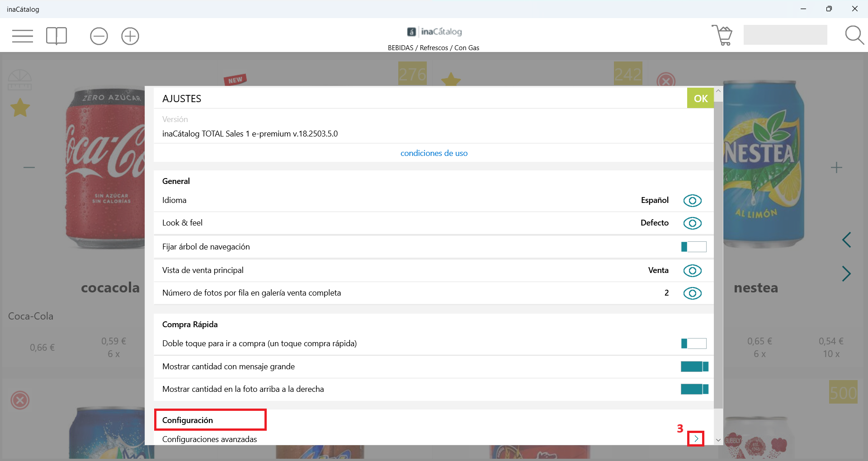Open Idioma options via eye icon
868x461 pixels.
(x=692, y=201)
